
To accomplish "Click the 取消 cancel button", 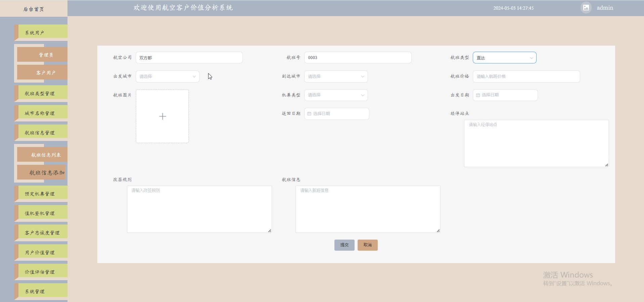I will [368, 245].
